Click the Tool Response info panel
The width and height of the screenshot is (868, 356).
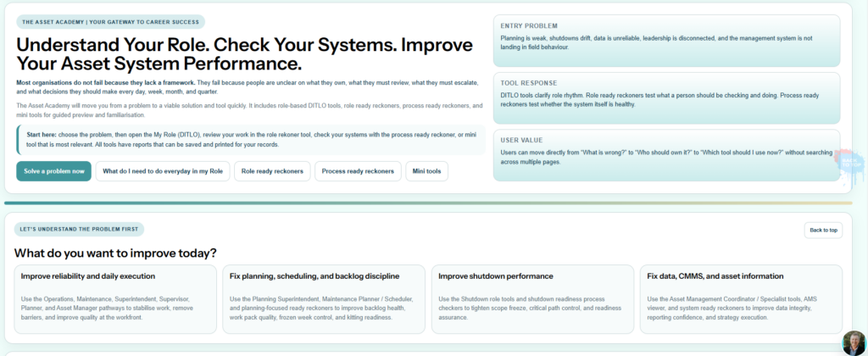pyautogui.click(x=666, y=97)
